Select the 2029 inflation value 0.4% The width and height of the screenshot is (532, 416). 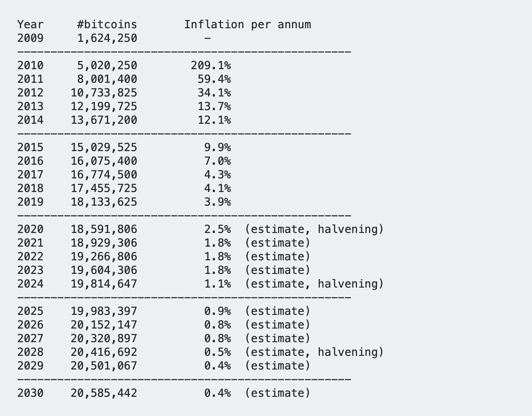coord(217,366)
